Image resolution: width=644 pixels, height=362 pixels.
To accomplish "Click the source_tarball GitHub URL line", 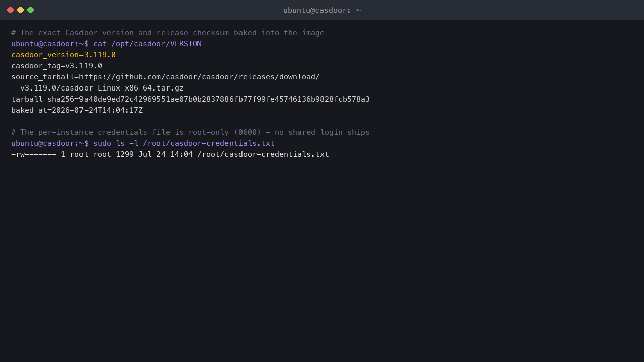I will [166, 77].
